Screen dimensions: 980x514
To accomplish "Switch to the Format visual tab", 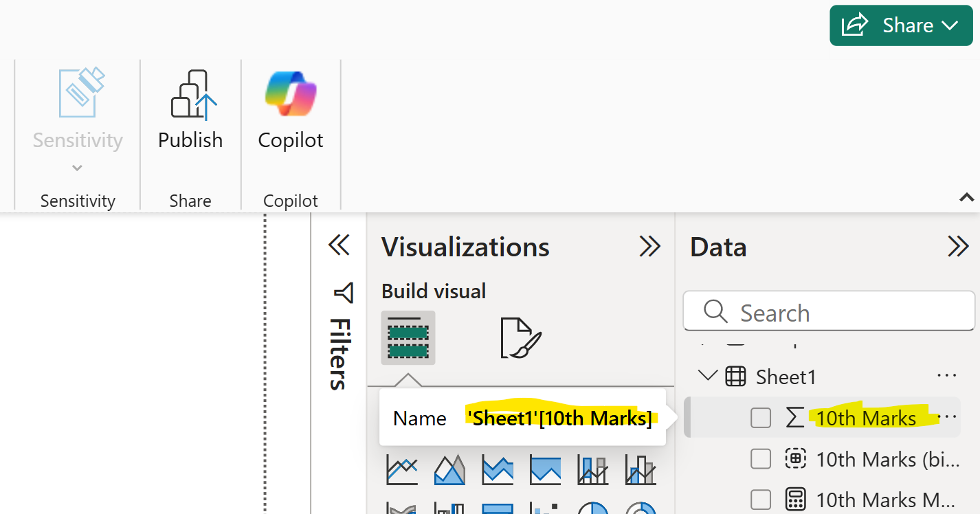I will [x=521, y=337].
